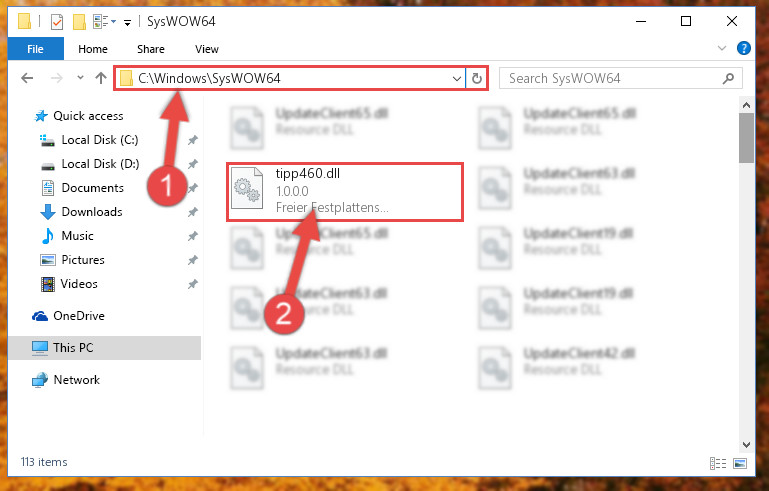Toggle pin next to Pictures
769x491 pixels.
click(x=193, y=260)
